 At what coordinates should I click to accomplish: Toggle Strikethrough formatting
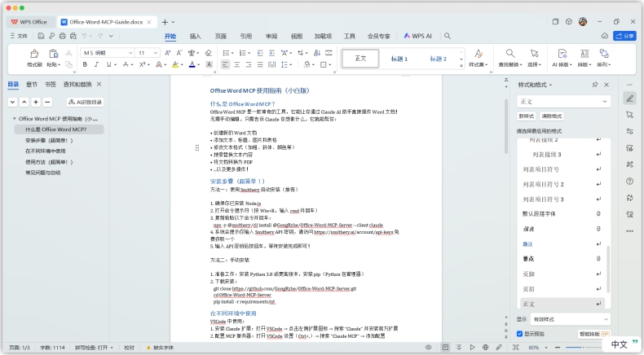coord(126,64)
